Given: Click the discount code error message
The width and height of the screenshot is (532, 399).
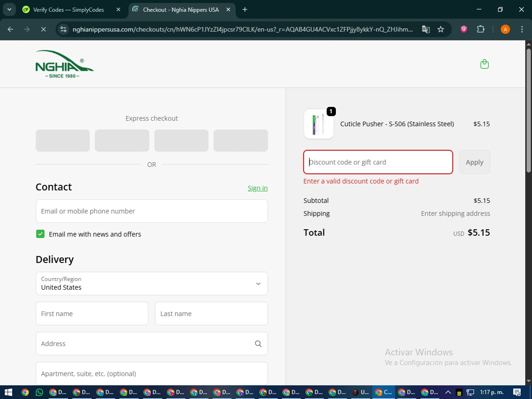Looking at the screenshot, I should click(361, 181).
